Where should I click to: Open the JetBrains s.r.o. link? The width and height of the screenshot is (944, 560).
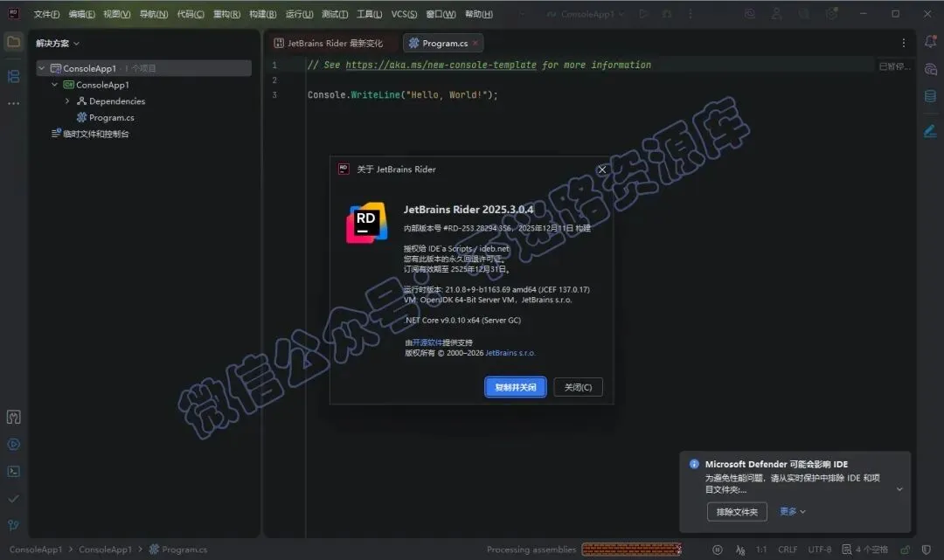tap(510, 353)
